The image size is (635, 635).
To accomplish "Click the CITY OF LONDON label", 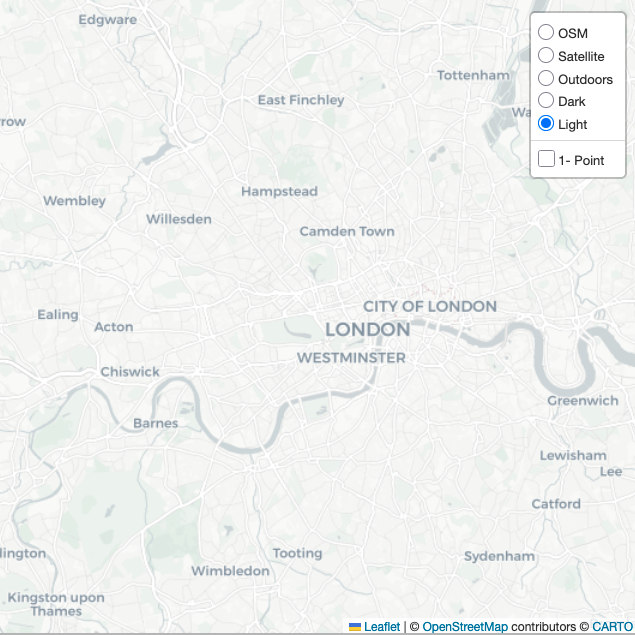I will pyautogui.click(x=430, y=307).
